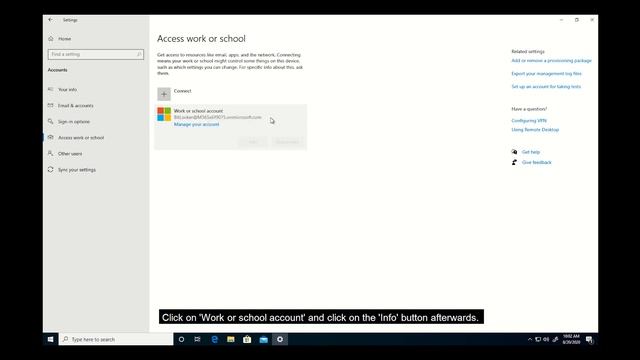
Task: Open Cortana from the taskbar circle icon
Action: pyautogui.click(x=182, y=339)
